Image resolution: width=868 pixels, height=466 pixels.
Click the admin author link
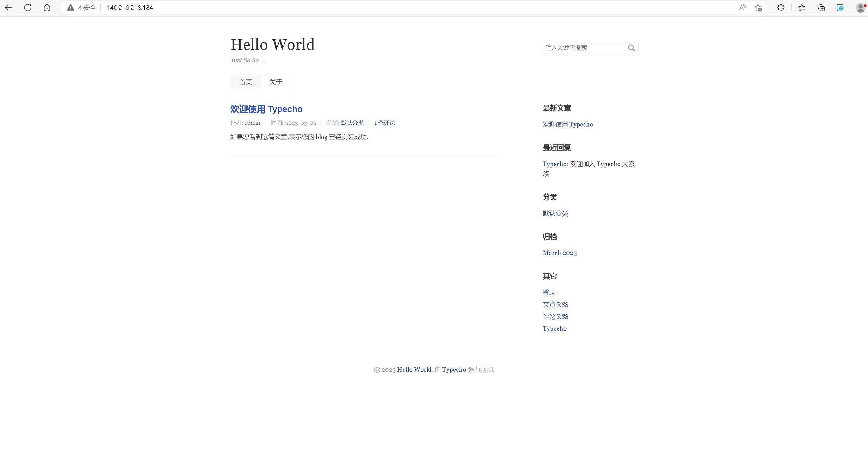pyautogui.click(x=252, y=123)
